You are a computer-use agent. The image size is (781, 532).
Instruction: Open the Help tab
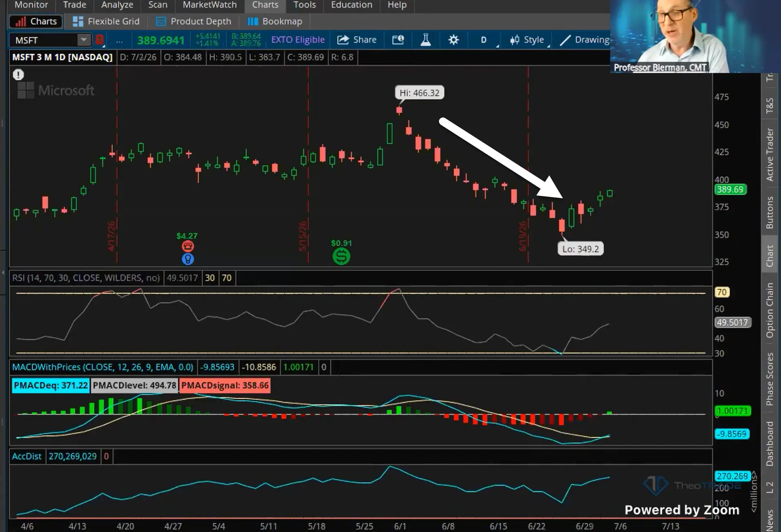coord(397,5)
